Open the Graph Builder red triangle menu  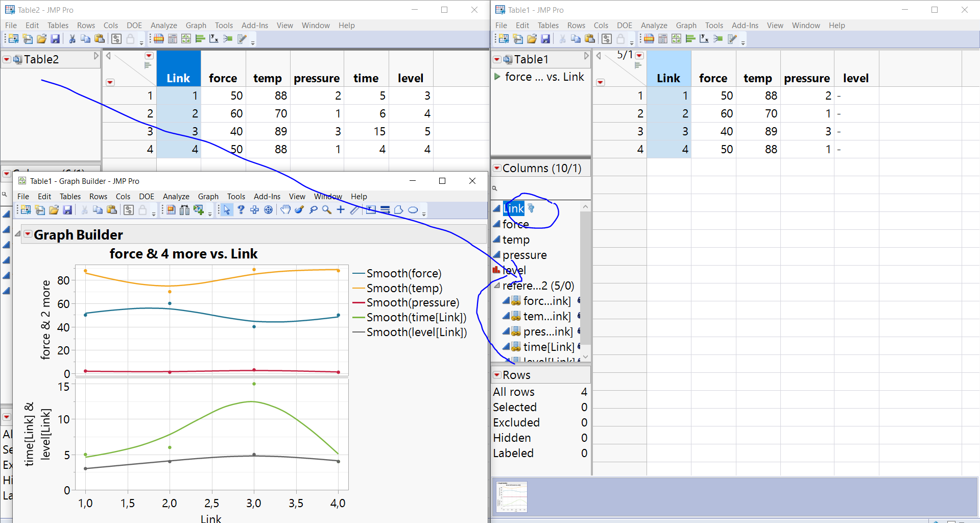click(28, 234)
